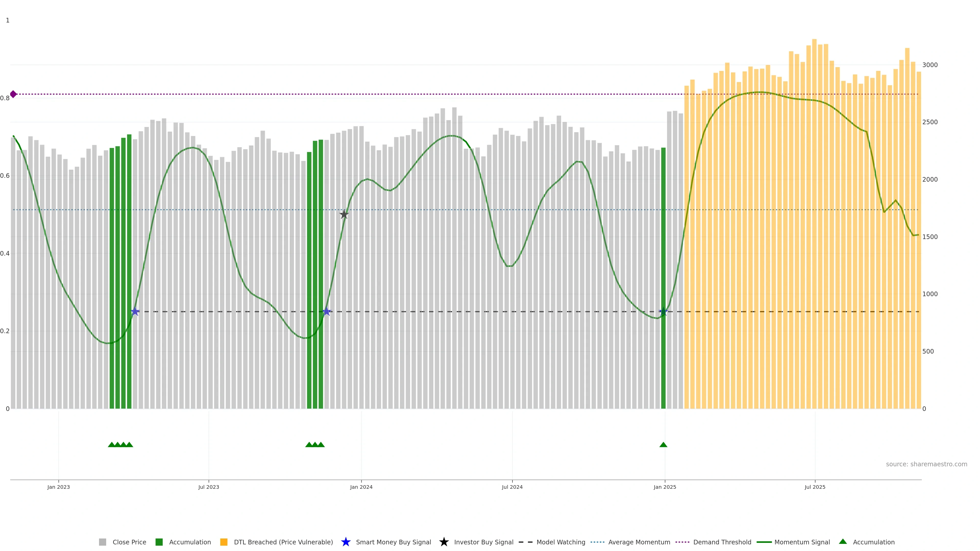Click the first Smart Money star in 2023
Screen dimensions: 980x551
[x=135, y=311]
